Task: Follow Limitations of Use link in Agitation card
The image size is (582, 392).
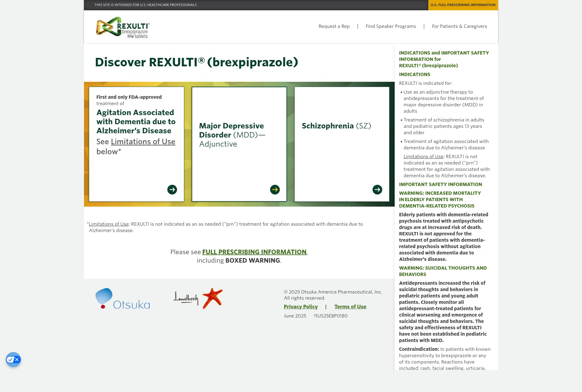Action: 143,142
